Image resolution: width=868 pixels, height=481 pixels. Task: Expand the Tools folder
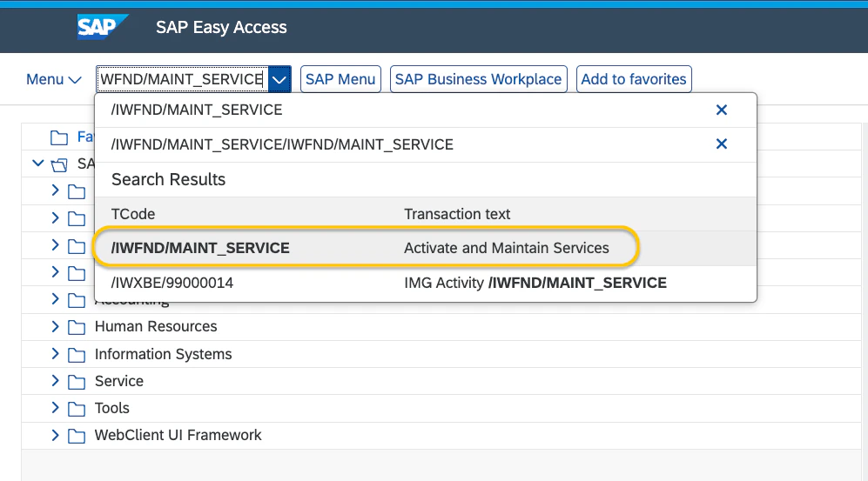pyautogui.click(x=55, y=407)
